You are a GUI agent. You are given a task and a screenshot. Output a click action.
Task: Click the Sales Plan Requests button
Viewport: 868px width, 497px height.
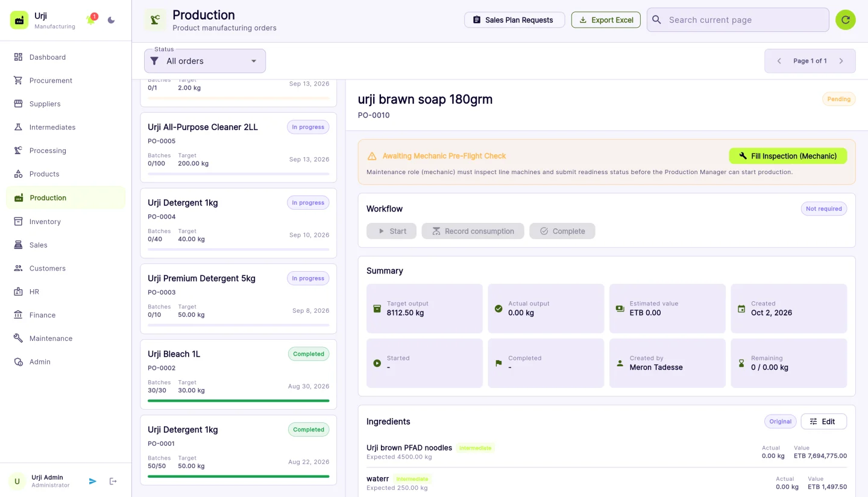pyautogui.click(x=514, y=20)
